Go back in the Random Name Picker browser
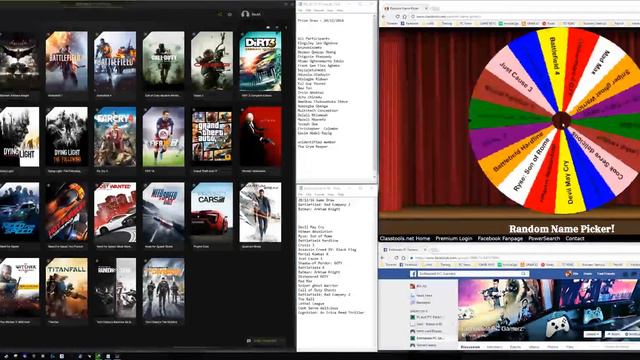The image size is (640, 360). (x=383, y=16)
